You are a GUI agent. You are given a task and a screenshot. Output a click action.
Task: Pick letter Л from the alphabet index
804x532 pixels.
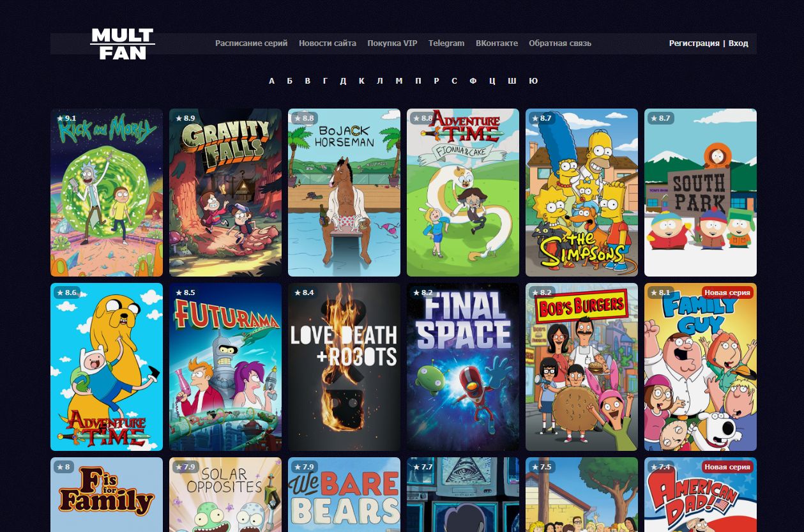pos(380,81)
